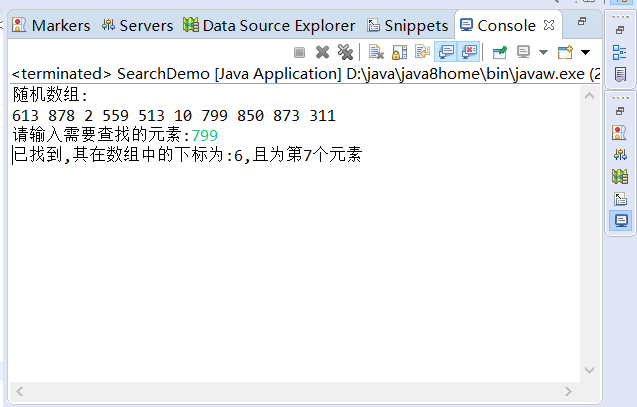
Task: Click the '请输入需要查找的元素:' prompt text
Action: (x=101, y=134)
